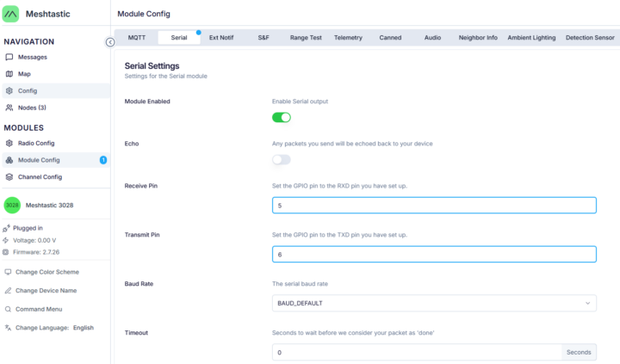This screenshot has height=364, width=620.
Task: Click the blue badge on Module Config
Action: 103,160
